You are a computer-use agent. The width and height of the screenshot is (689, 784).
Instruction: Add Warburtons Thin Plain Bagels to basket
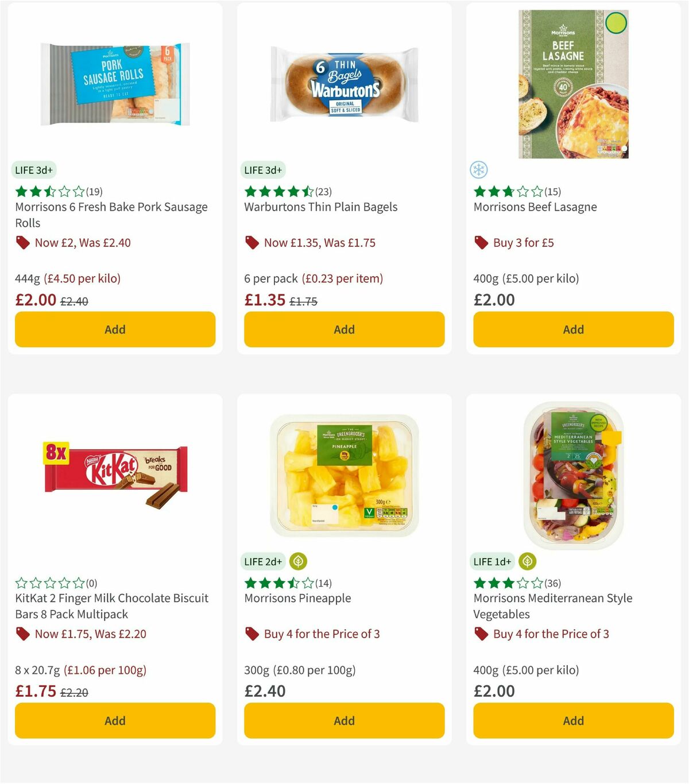coord(343,329)
